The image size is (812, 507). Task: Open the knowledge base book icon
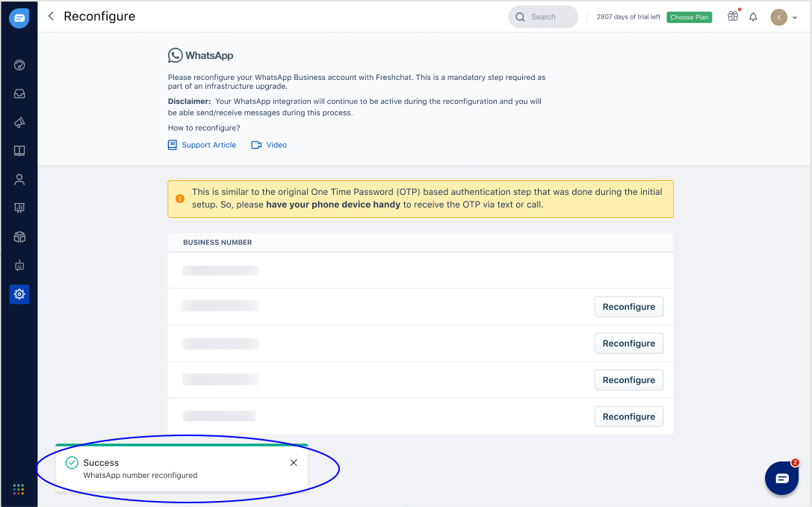coord(19,151)
